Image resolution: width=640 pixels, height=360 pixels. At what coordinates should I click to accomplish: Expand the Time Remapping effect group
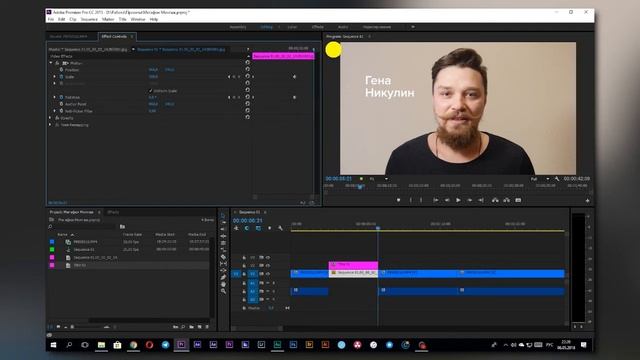pyautogui.click(x=51, y=125)
